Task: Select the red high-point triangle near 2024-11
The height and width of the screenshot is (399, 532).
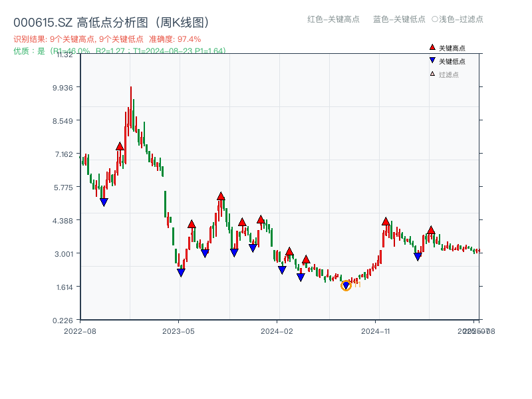Action: coord(385,221)
